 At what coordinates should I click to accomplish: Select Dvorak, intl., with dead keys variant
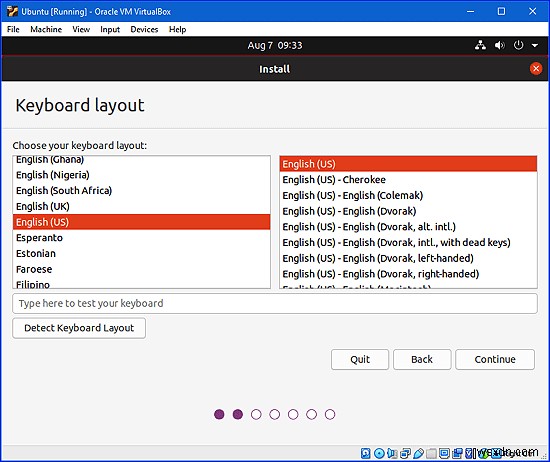(x=408, y=242)
